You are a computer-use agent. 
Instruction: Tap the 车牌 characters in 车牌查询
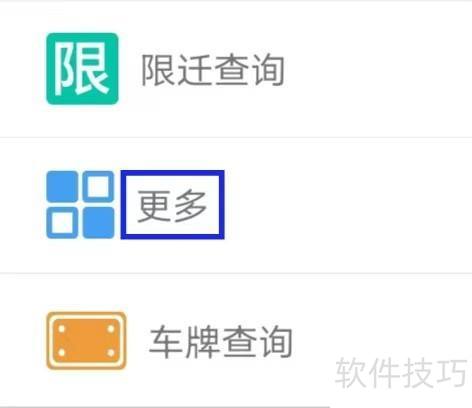click(x=184, y=342)
